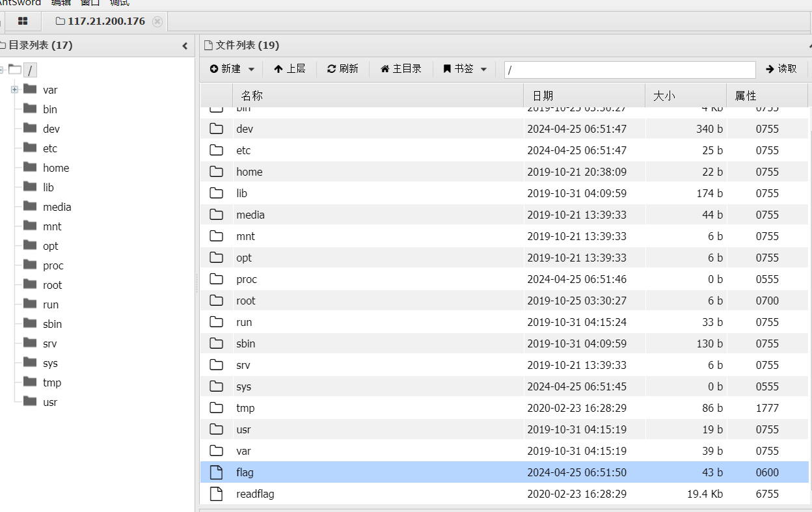Viewport: 812px width, 512px height.
Task: Select the flag file icon
Action: pyautogui.click(x=217, y=472)
